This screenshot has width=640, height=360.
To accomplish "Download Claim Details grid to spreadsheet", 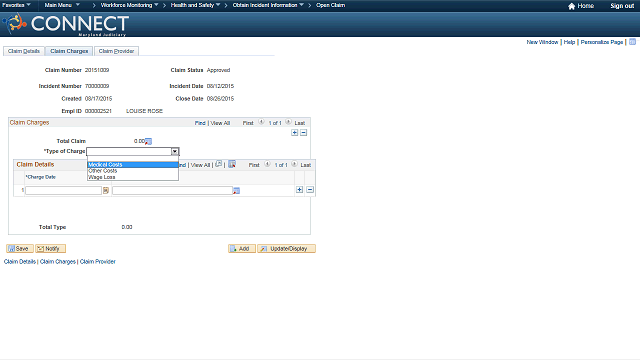I will pyautogui.click(x=232, y=164).
